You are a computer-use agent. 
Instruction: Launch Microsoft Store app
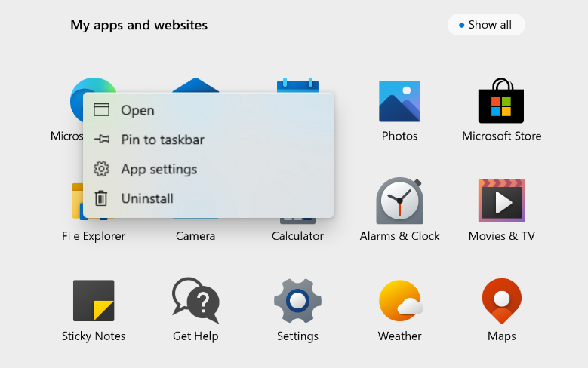(501, 102)
